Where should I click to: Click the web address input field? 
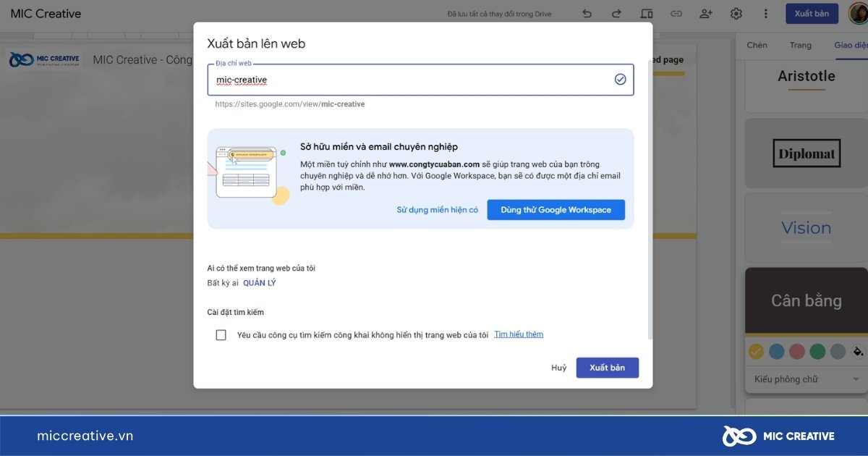pyautogui.click(x=420, y=80)
